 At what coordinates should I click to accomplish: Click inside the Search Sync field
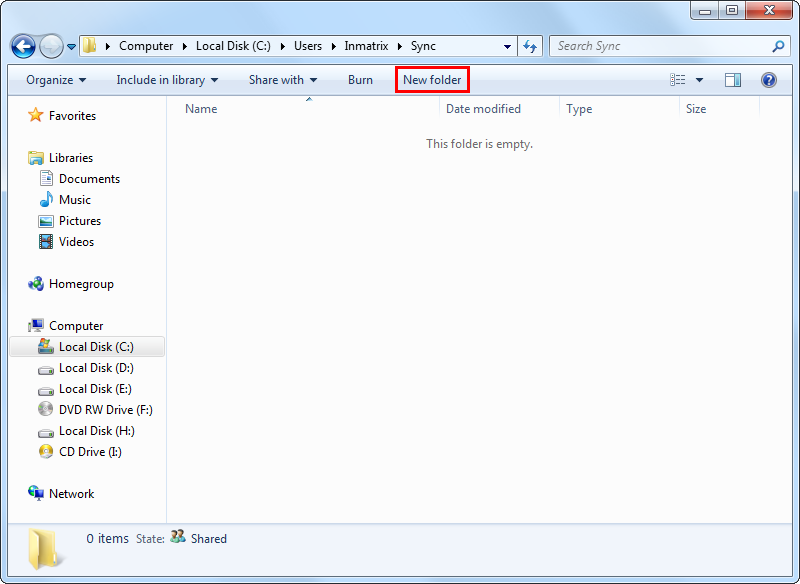point(660,46)
